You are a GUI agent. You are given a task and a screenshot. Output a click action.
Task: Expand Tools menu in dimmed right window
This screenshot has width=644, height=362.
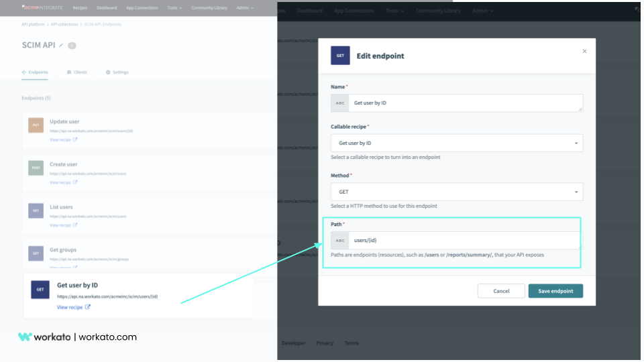394,11
